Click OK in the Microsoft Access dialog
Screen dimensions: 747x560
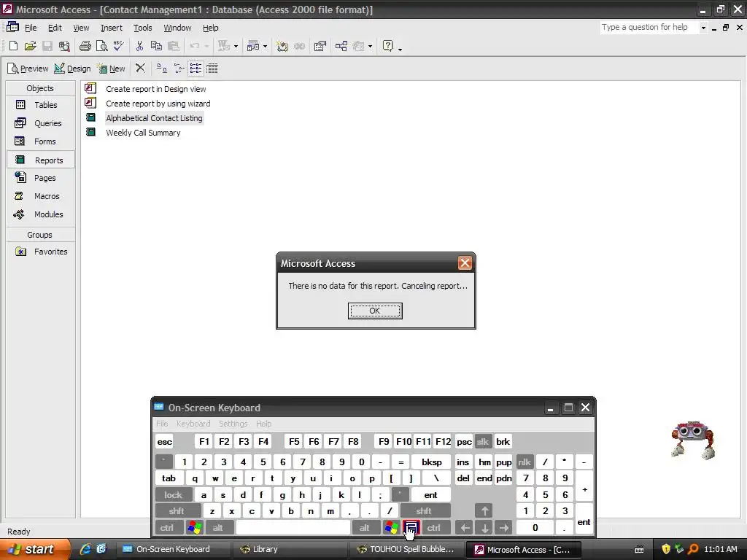(375, 311)
